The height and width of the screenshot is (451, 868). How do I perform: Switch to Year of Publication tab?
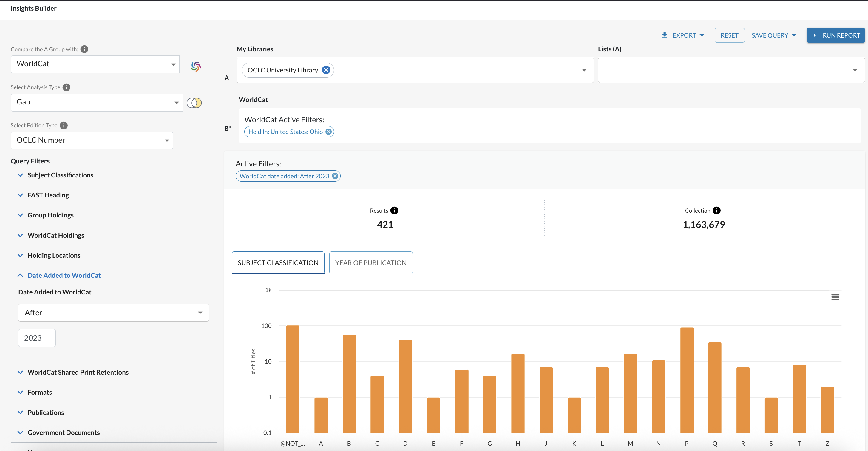371,262
